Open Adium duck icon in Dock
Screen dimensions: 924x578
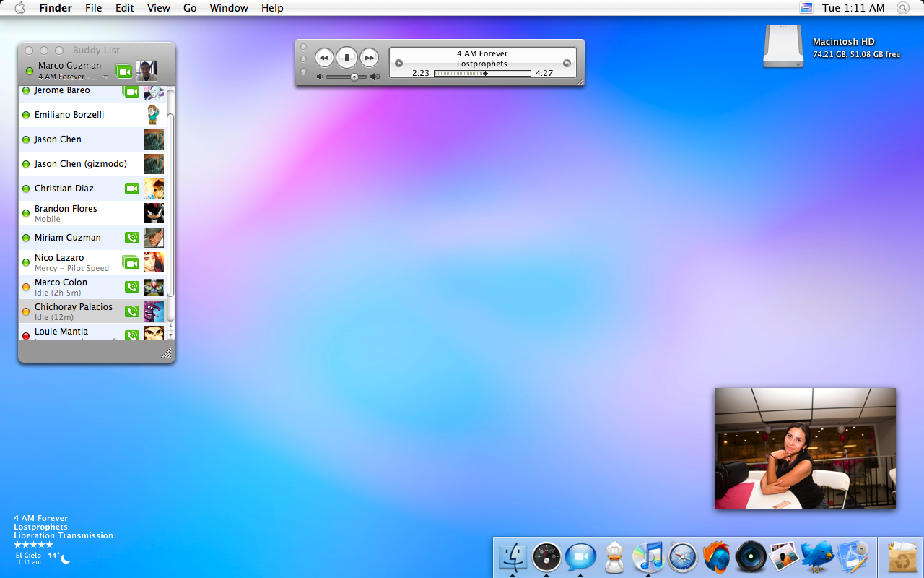point(614,557)
